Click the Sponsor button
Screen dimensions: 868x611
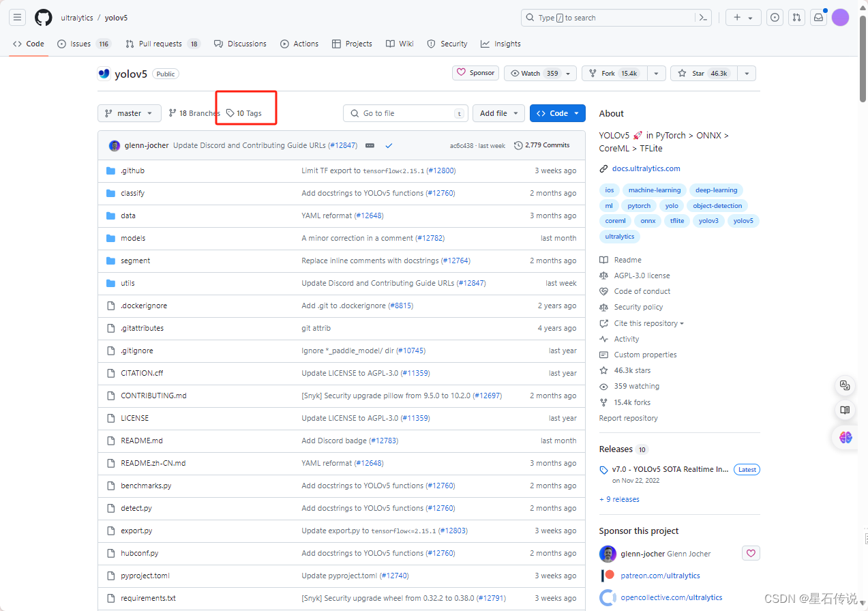pos(475,73)
